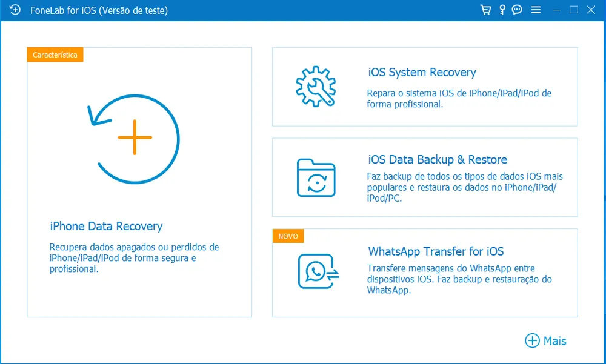
Task: Select iOS System Recovery heading
Action: tap(422, 73)
